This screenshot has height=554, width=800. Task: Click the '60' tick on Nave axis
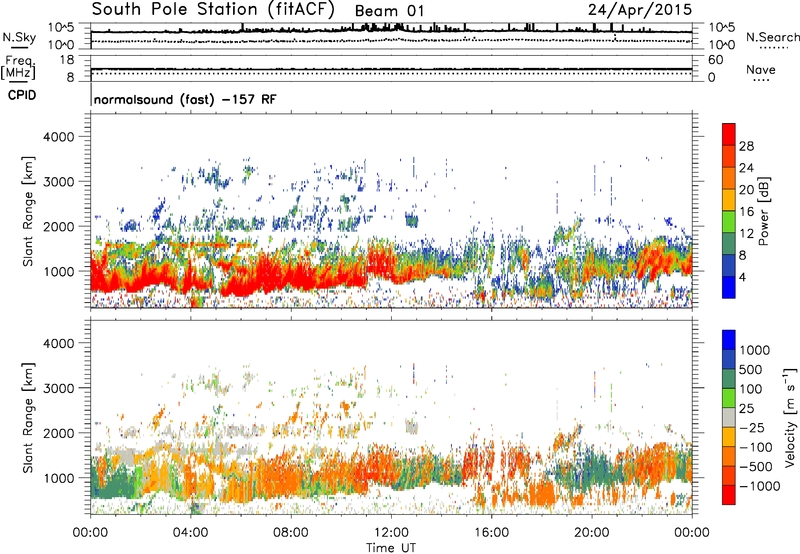(715, 60)
